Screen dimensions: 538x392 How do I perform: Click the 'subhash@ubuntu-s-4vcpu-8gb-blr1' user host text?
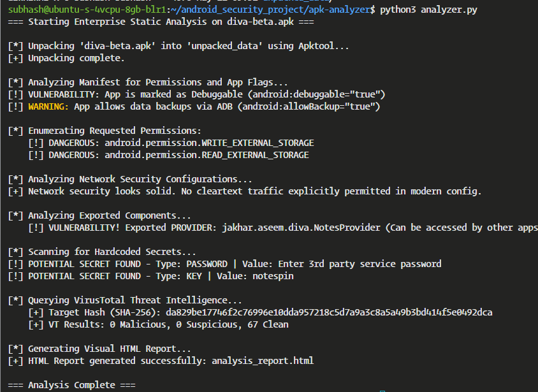click(87, 10)
